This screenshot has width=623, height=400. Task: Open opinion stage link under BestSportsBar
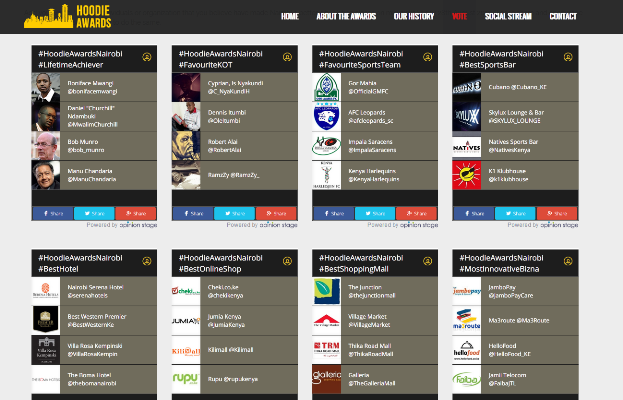point(559,225)
